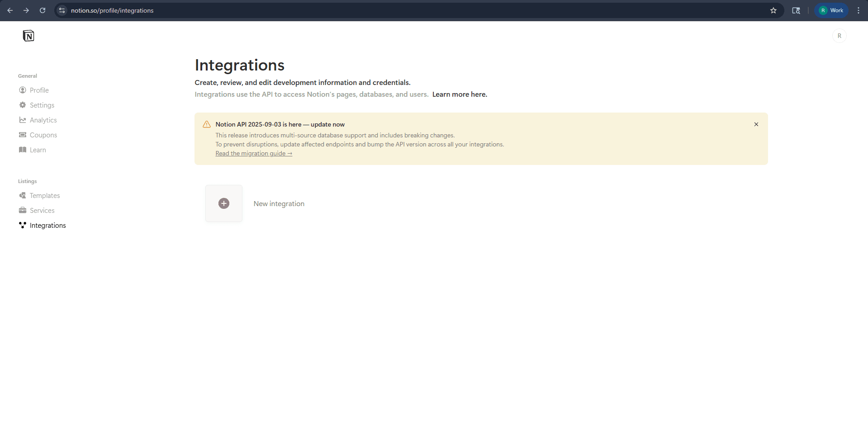The height and width of the screenshot is (447, 868).
Task: Click the plus icon for a new integration
Action: (x=223, y=203)
